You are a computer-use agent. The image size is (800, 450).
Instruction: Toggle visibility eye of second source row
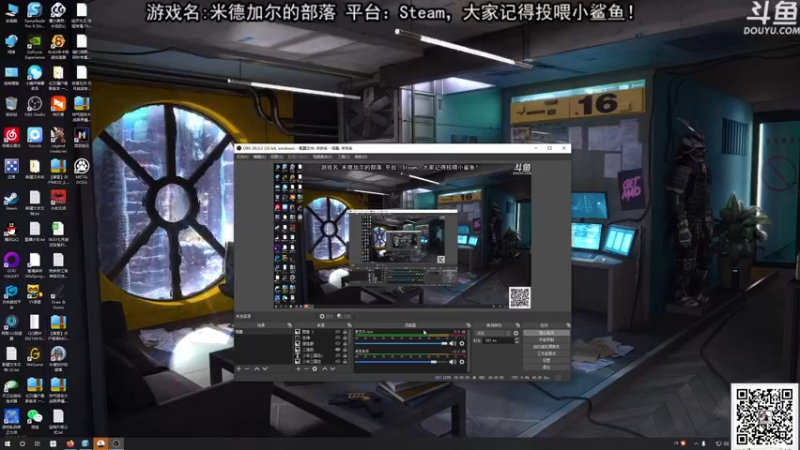(x=338, y=338)
